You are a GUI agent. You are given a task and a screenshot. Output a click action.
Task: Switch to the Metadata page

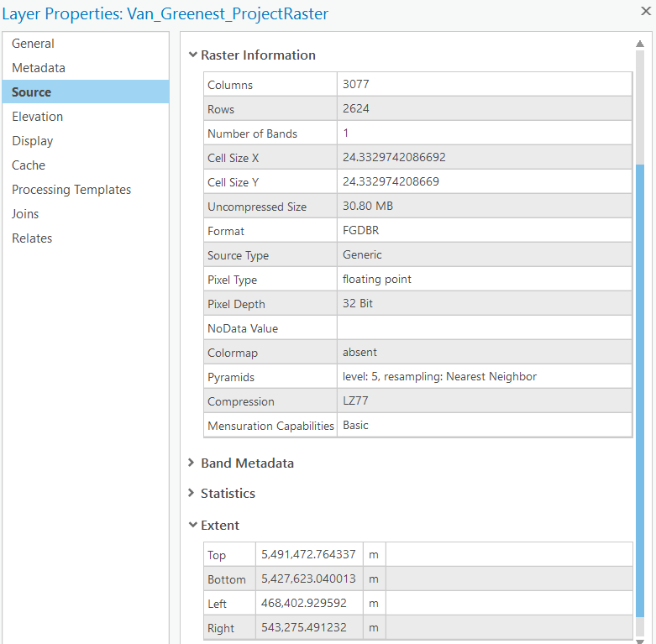pos(39,68)
